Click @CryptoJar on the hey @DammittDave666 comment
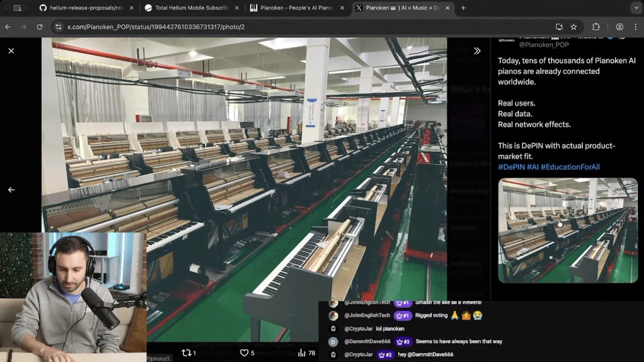Screen dimensions: 644x362 358,354
